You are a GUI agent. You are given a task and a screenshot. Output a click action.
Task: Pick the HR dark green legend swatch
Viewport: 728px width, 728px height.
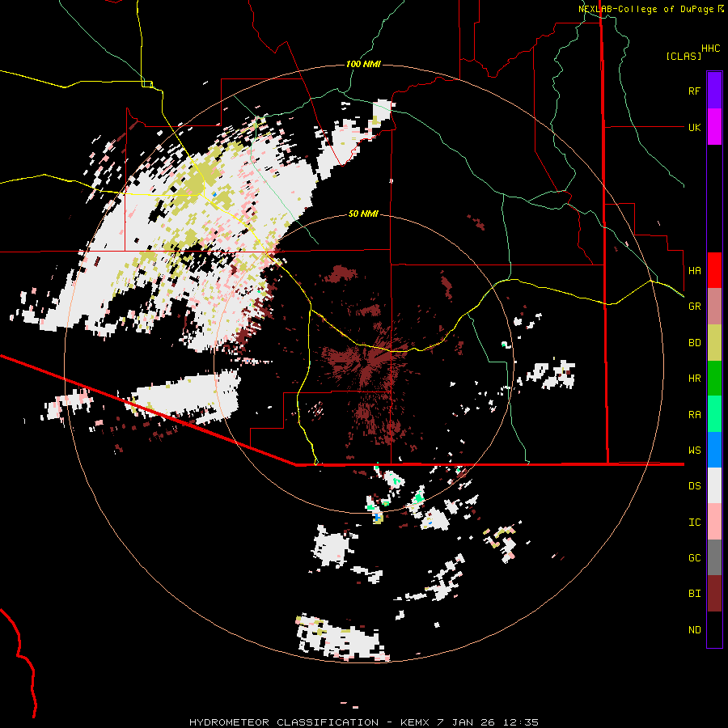click(x=714, y=378)
